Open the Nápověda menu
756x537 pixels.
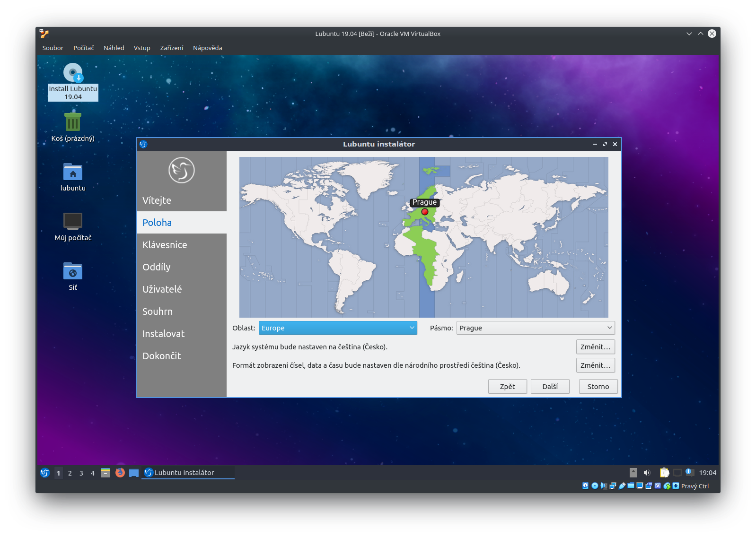point(208,48)
